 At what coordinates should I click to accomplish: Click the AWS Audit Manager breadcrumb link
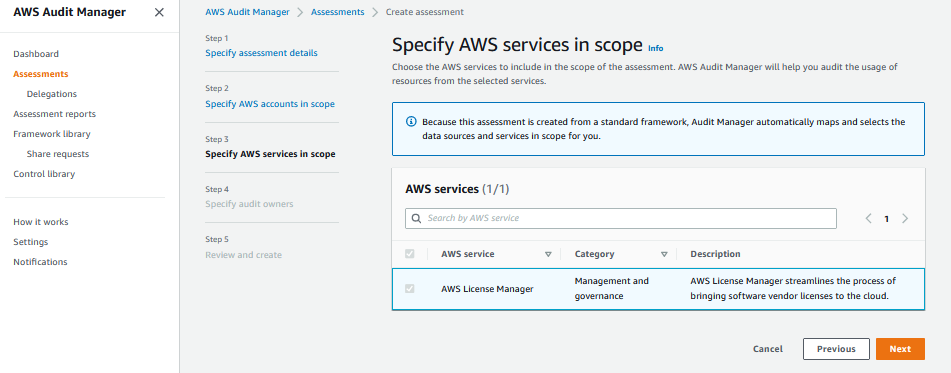[x=247, y=12]
